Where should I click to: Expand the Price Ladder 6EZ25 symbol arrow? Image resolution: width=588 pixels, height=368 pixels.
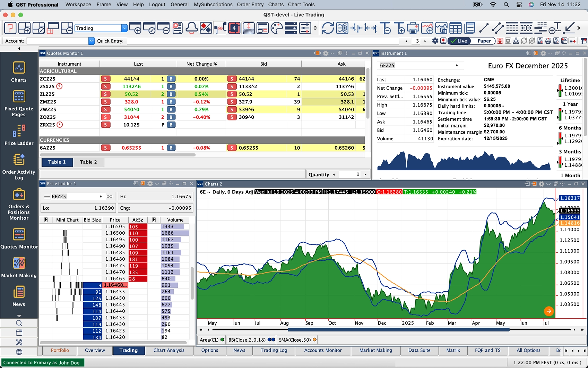[x=101, y=196]
